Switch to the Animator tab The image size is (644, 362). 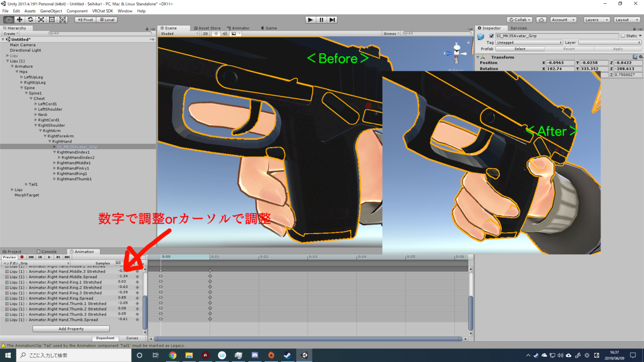(x=238, y=28)
